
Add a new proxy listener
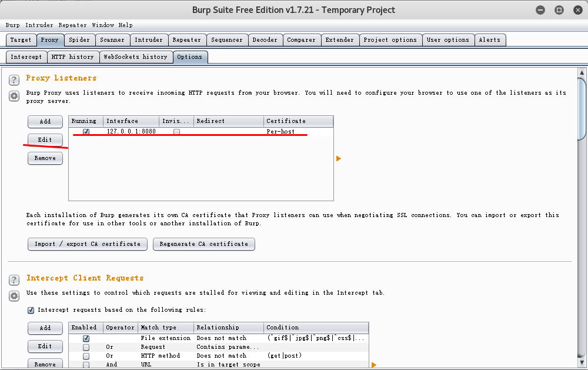tap(45, 122)
